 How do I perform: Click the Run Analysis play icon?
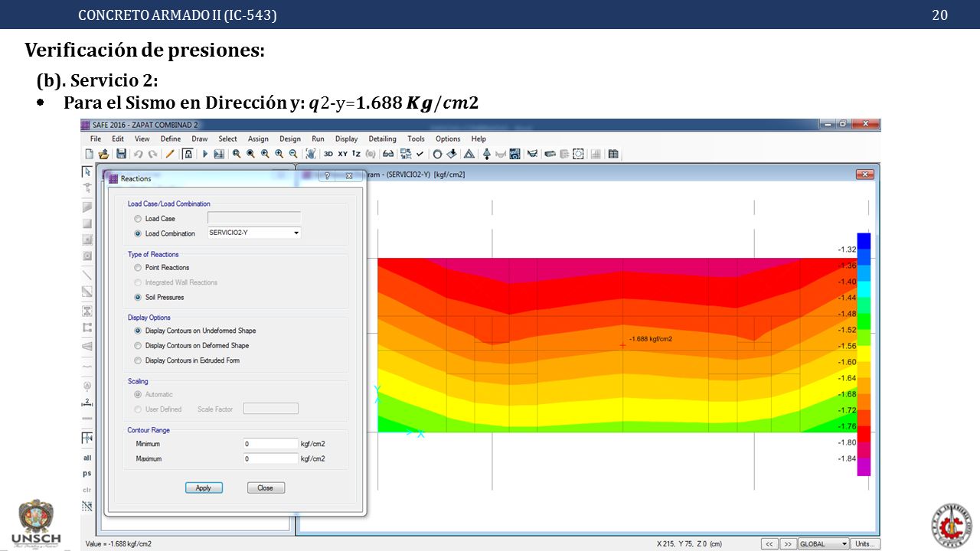pos(205,154)
